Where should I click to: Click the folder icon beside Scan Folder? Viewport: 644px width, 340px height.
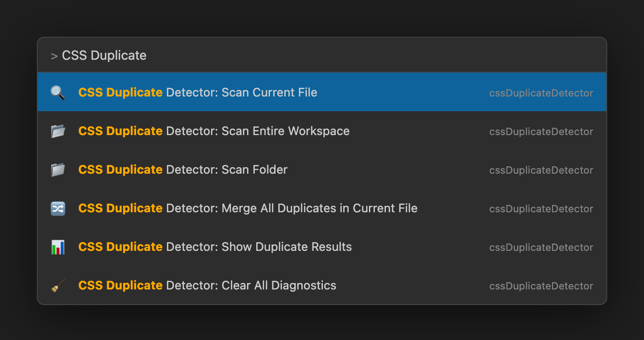click(x=57, y=170)
